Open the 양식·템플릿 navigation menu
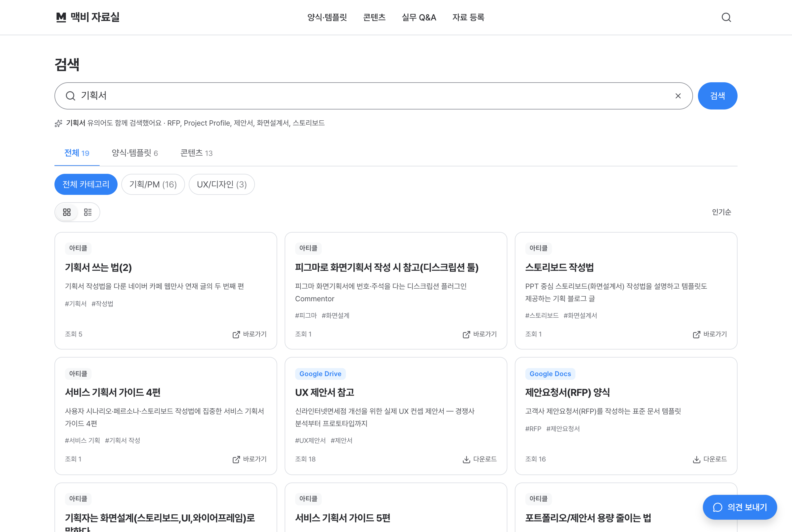 tap(327, 17)
